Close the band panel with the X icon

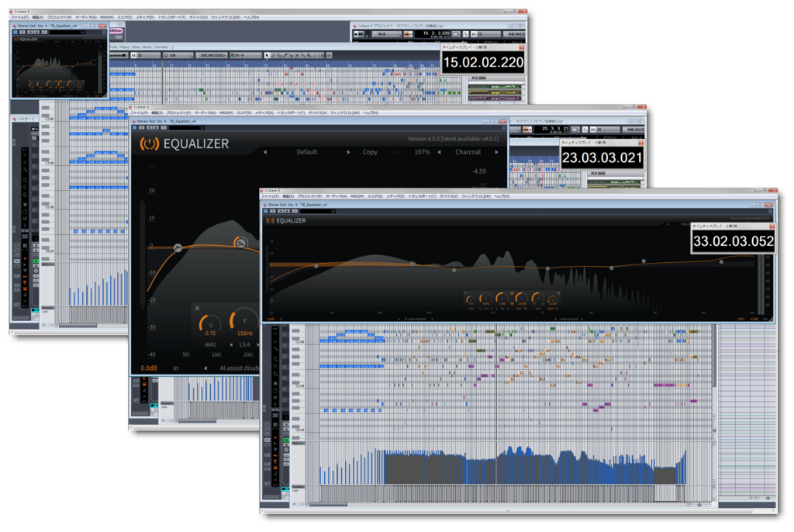click(x=197, y=308)
